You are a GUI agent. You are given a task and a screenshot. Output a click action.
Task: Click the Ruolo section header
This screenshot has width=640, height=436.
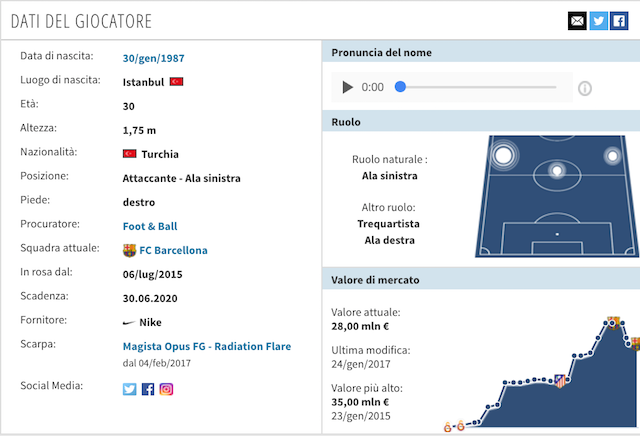pyautogui.click(x=481, y=121)
